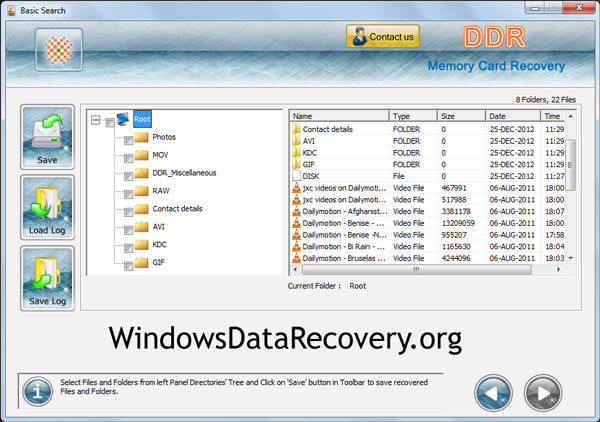Select the AVI folder in tree
This screenshot has height=422, width=600.
[x=158, y=226]
